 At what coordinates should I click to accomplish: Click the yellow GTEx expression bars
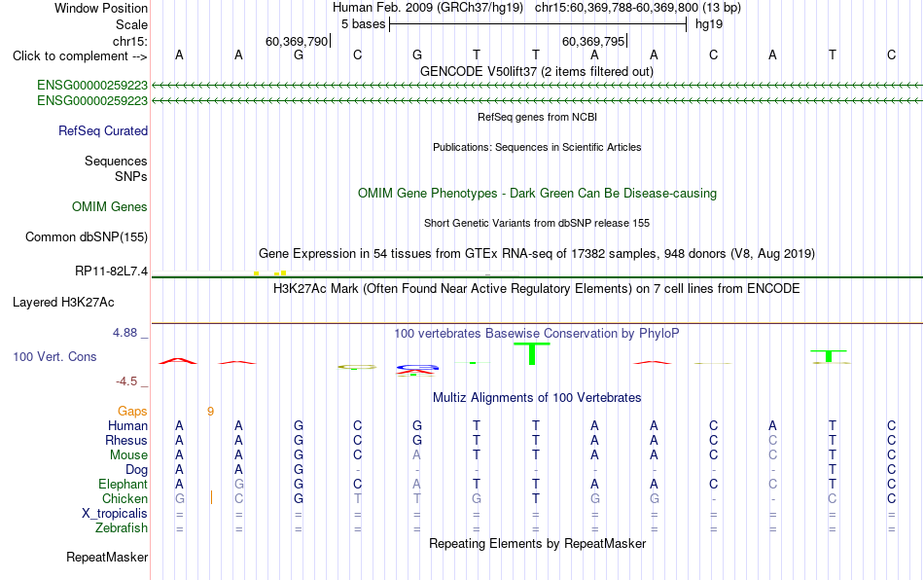[x=269, y=272]
